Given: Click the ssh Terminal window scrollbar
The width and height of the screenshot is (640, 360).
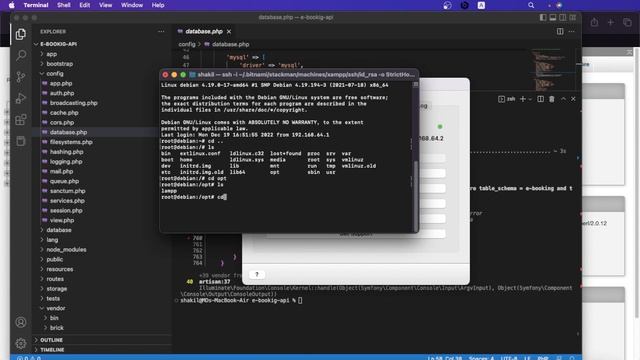Looking at the screenshot, I should click(416, 196).
